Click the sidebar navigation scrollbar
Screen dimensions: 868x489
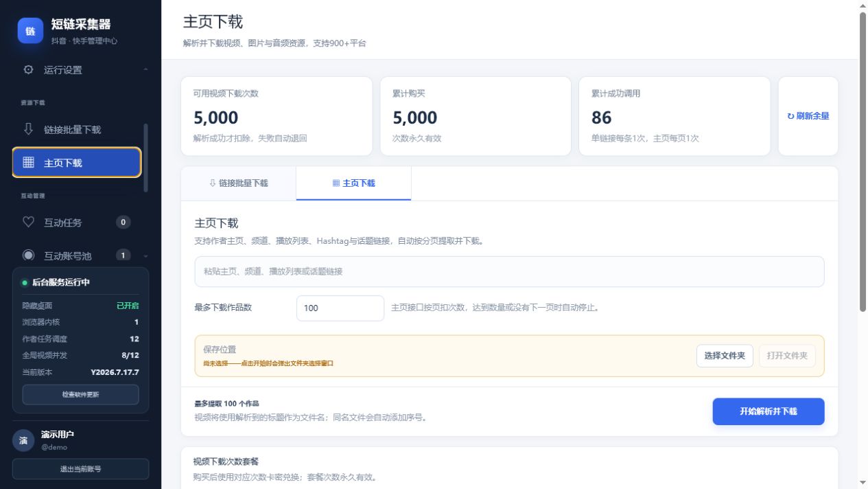click(145, 158)
